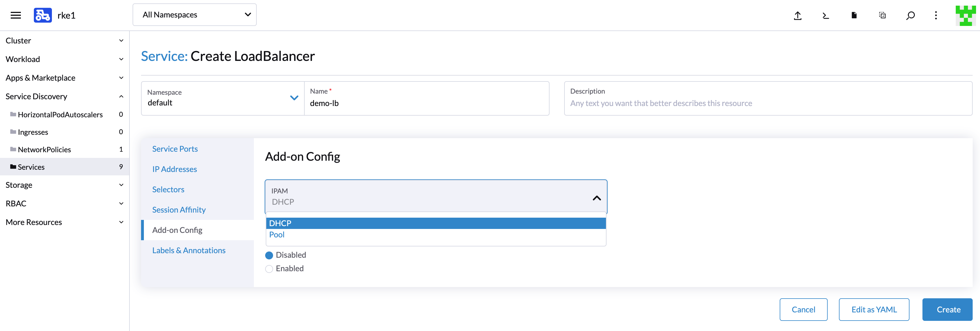980x331 pixels.
Task: Select the Disabled radio button
Action: [x=269, y=255]
